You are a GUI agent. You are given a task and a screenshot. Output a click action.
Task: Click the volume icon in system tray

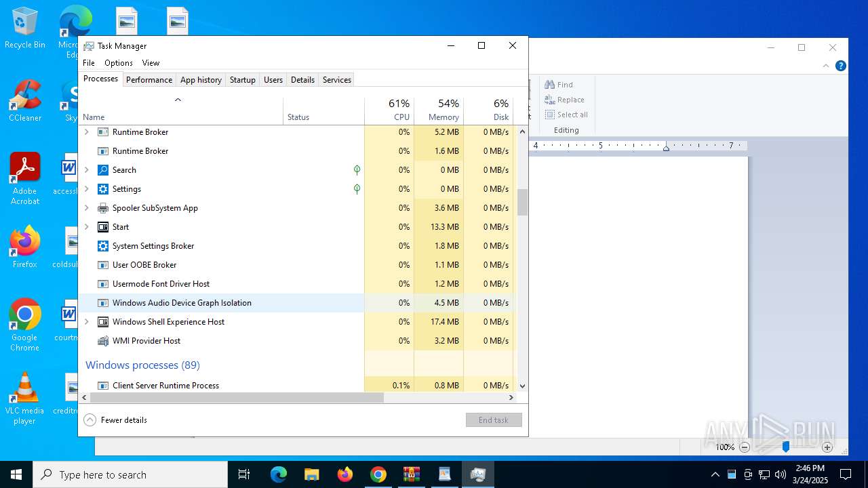pos(781,474)
